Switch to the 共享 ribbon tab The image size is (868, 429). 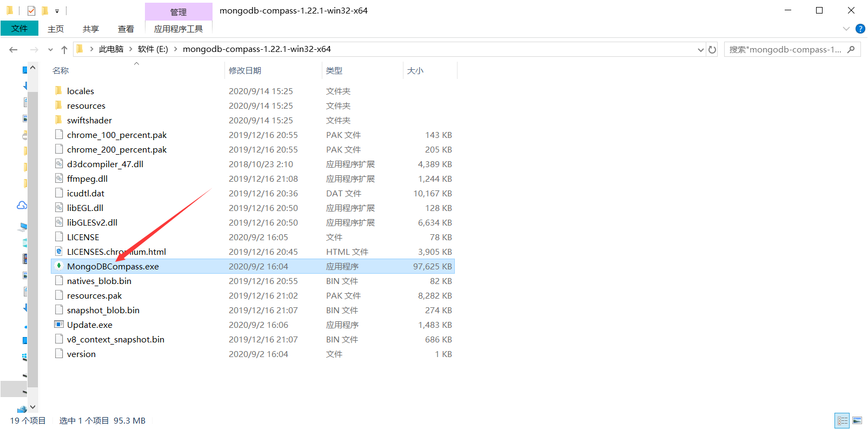coord(91,29)
